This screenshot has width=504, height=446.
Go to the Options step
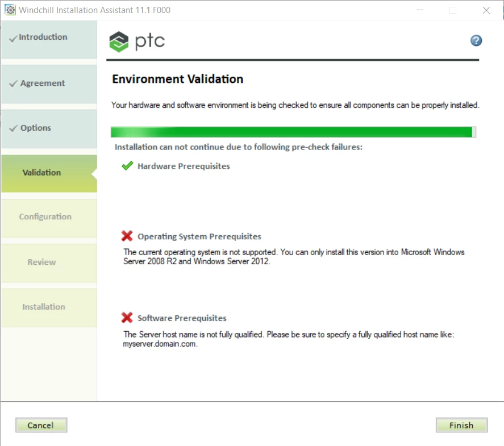(x=49, y=129)
